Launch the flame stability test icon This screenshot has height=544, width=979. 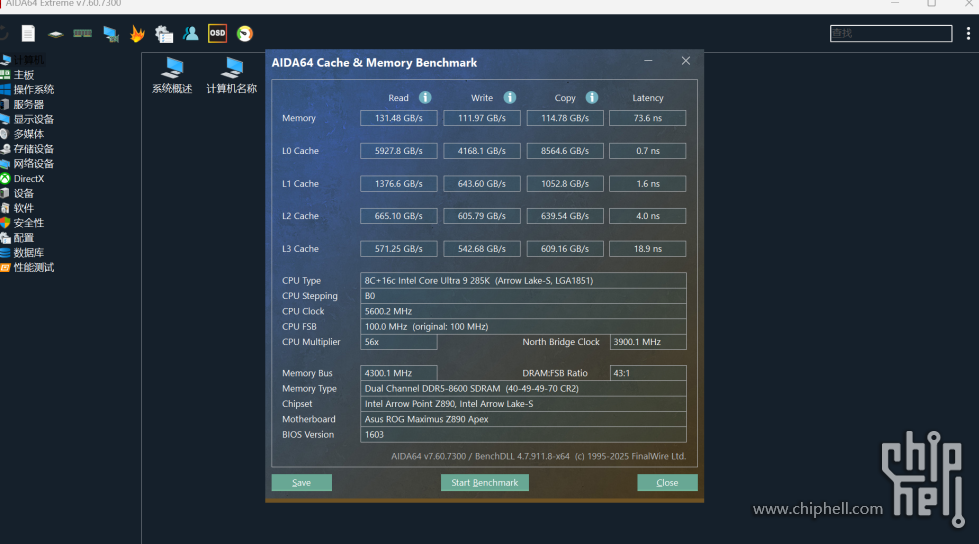pyautogui.click(x=137, y=34)
